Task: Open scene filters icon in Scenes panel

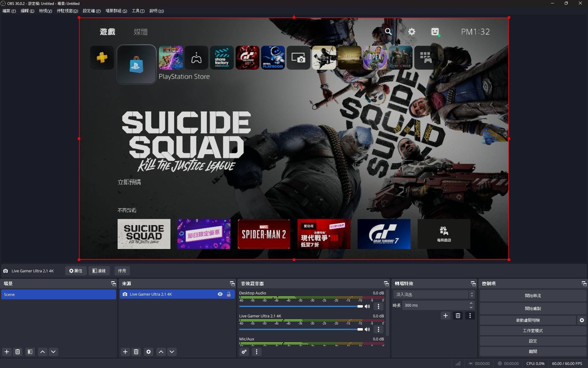Action: click(x=30, y=352)
